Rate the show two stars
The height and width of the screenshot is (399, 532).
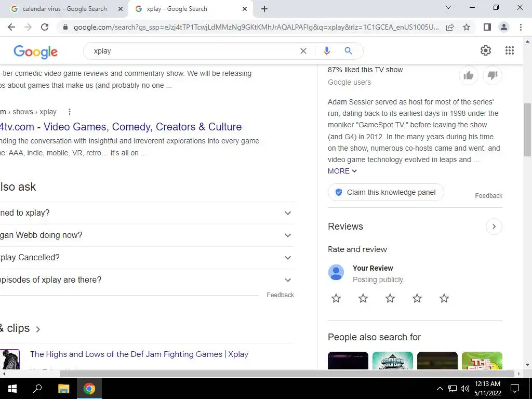(363, 298)
